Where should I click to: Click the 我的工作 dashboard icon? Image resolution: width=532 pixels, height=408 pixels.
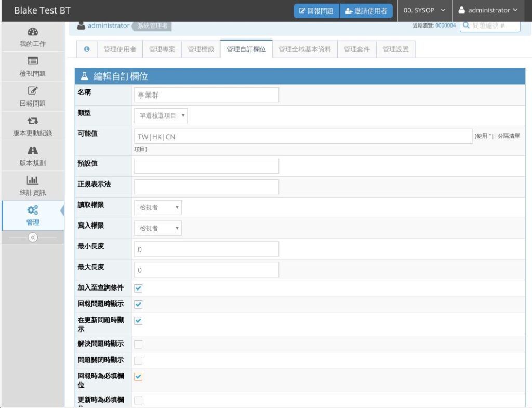pos(32,31)
